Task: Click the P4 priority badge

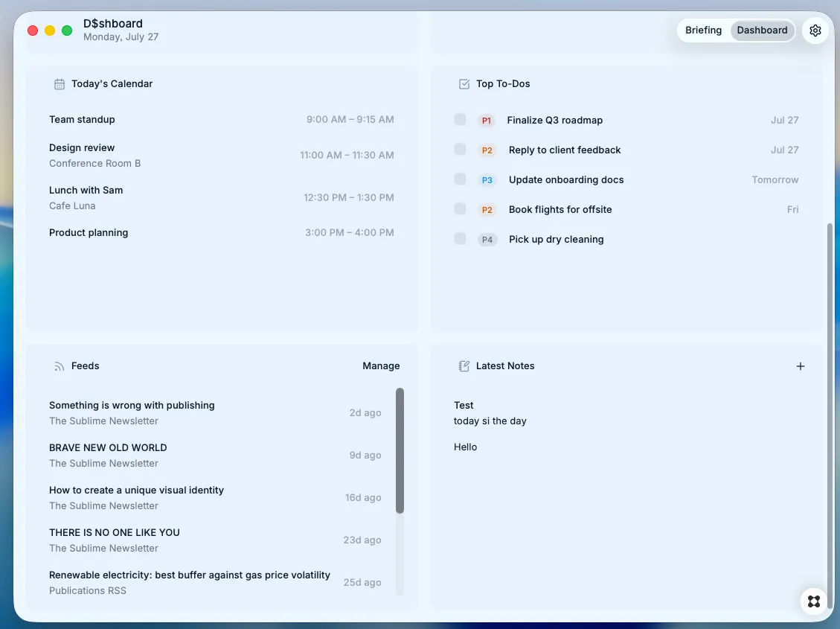Action: coord(487,240)
